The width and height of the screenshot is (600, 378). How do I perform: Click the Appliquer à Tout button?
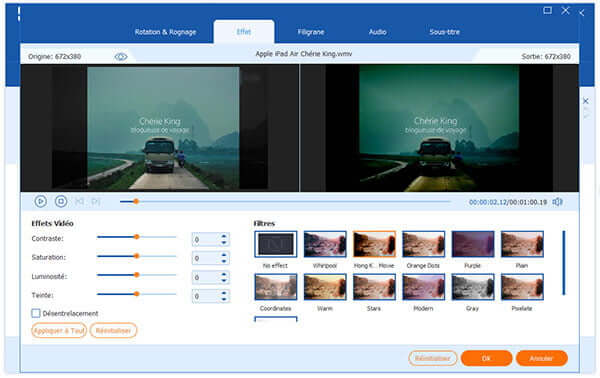tap(59, 331)
